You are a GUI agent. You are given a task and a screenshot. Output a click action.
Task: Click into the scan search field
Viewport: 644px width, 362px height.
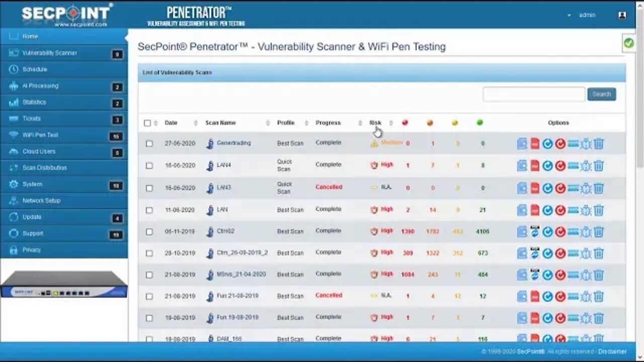pyautogui.click(x=534, y=94)
